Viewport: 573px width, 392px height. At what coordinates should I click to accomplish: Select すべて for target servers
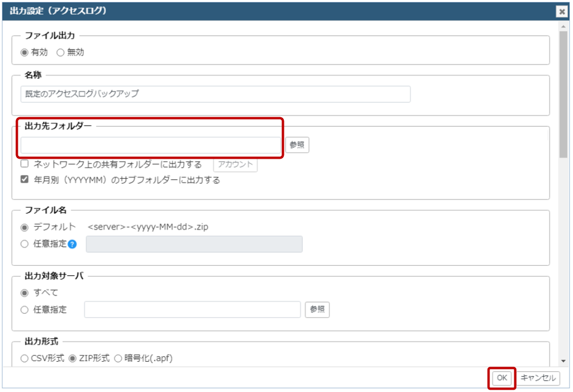pyautogui.click(x=24, y=293)
